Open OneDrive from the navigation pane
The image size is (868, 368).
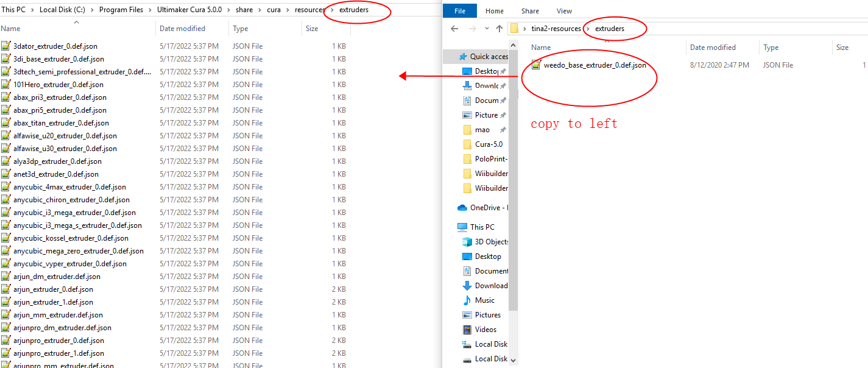(x=485, y=208)
